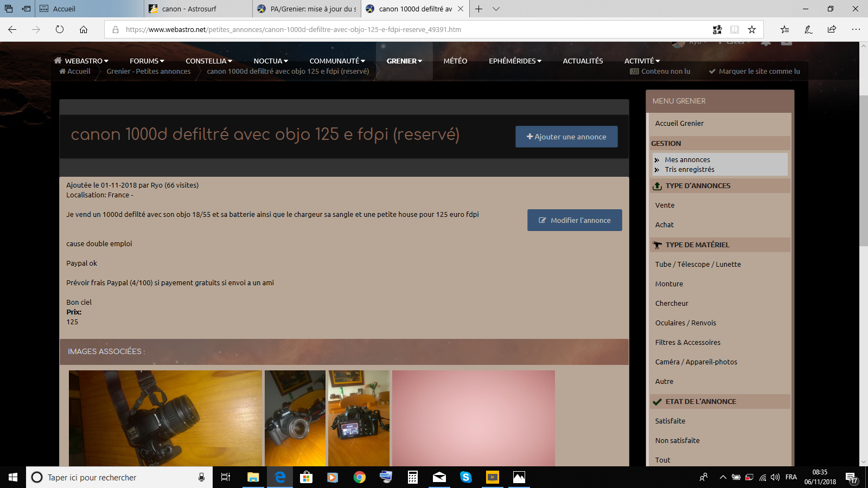Viewport: 868px width, 488px height.
Task: Open Accueil Grenier in sidebar
Action: pyautogui.click(x=679, y=123)
